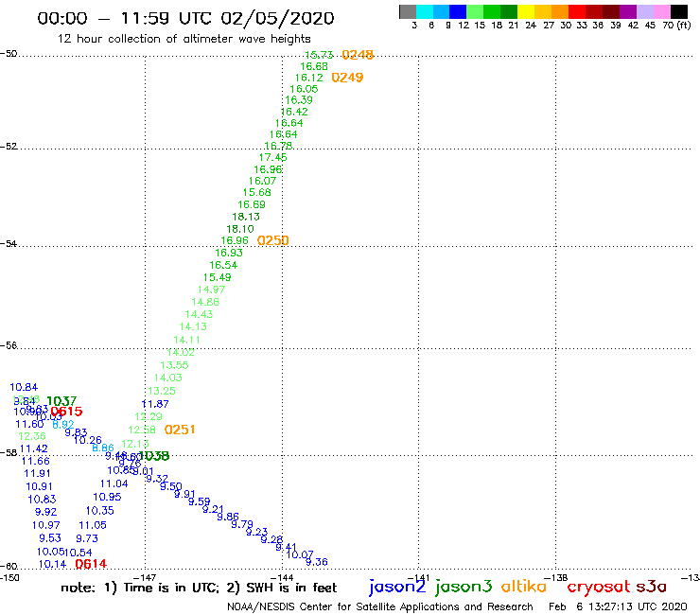Click the 16.12 wave height value

pos(309,78)
